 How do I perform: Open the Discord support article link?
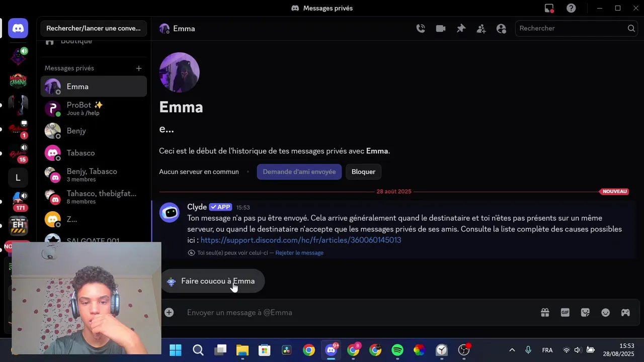pyautogui.click(x=301, y=240)
